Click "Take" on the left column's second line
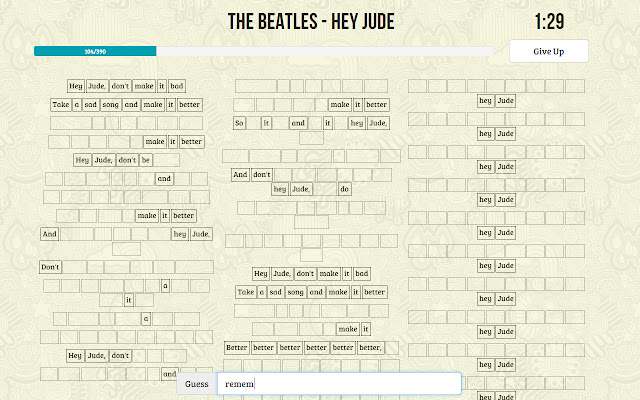Viewport: 640px width, 400px height. point(60,104)
